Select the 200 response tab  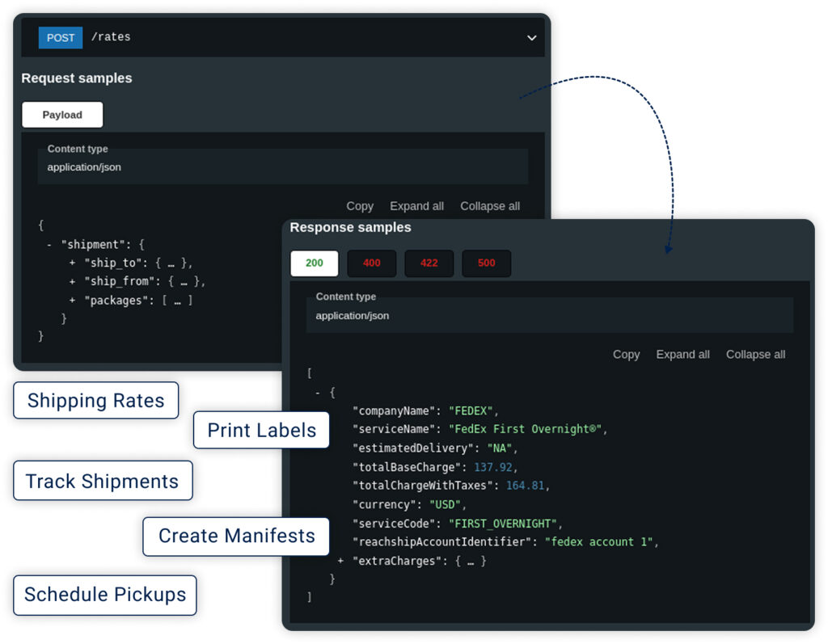(x=315, y=263)
